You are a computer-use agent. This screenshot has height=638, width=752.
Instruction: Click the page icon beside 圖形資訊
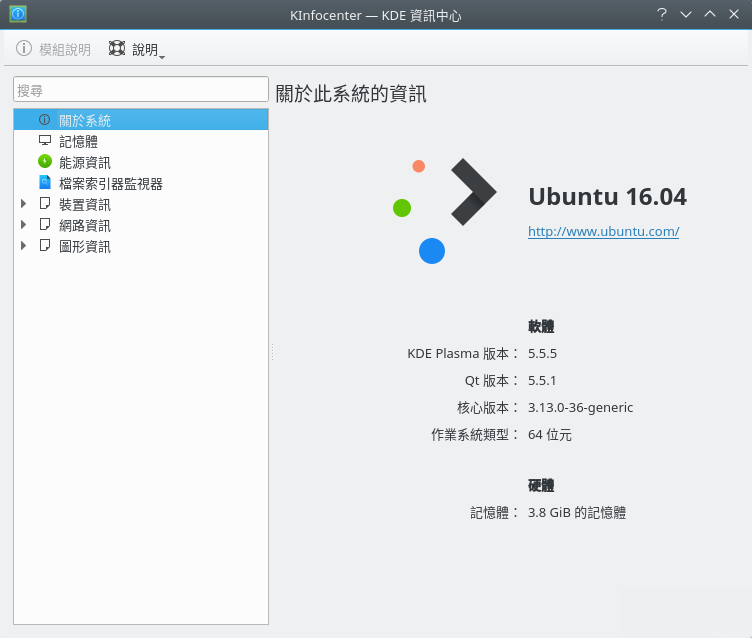(x=45, y=246)
